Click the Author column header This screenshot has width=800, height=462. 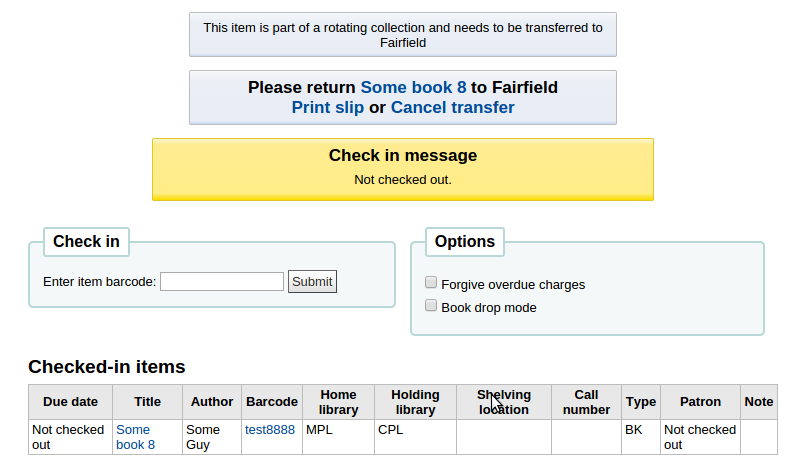click(212, 402)
